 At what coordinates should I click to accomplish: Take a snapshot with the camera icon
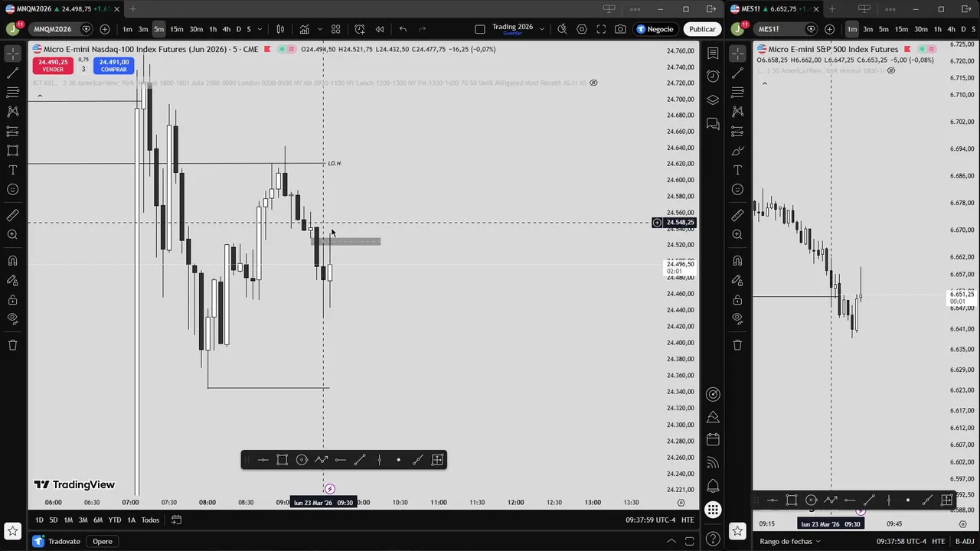coord(620,29)
